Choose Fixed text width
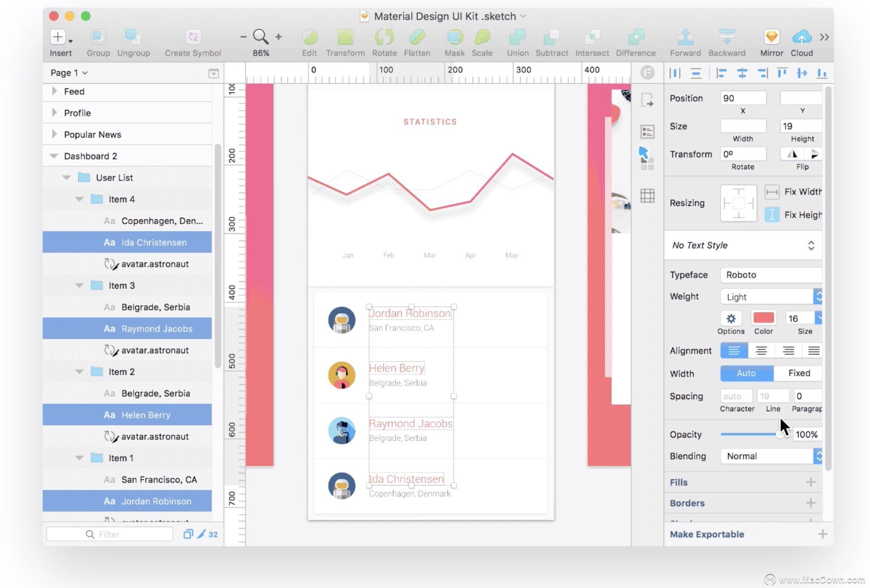The width and height of the screenshot is (870, 588). [x=799, y=373]
